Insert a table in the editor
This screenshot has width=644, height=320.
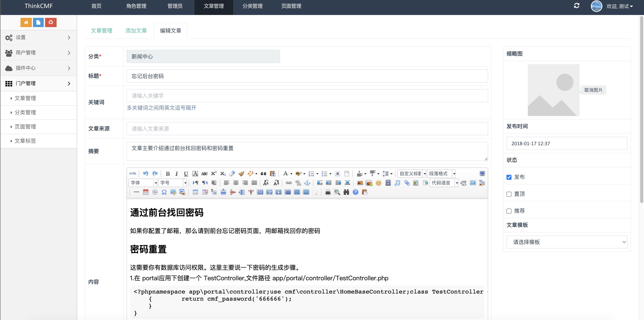195,192
